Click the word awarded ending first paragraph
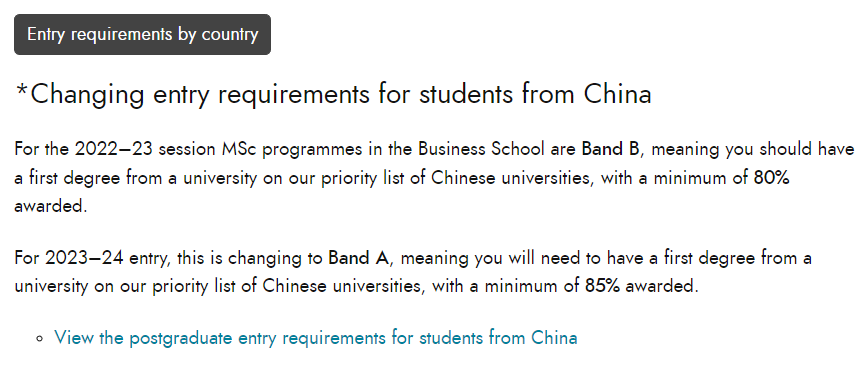The height and width of the screenshot is (370, 868). [50, 207]
